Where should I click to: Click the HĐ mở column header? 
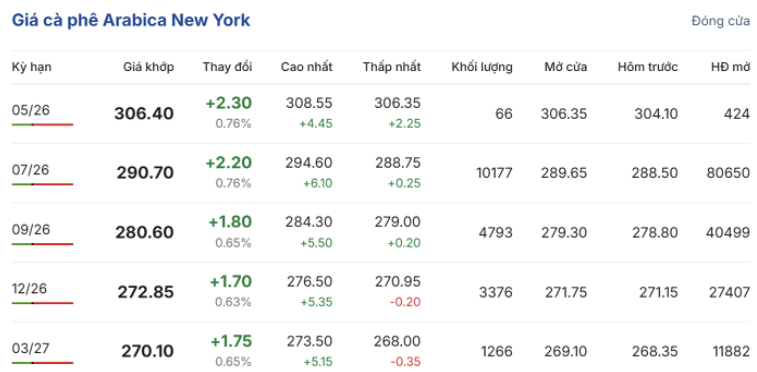coord(730,67)
